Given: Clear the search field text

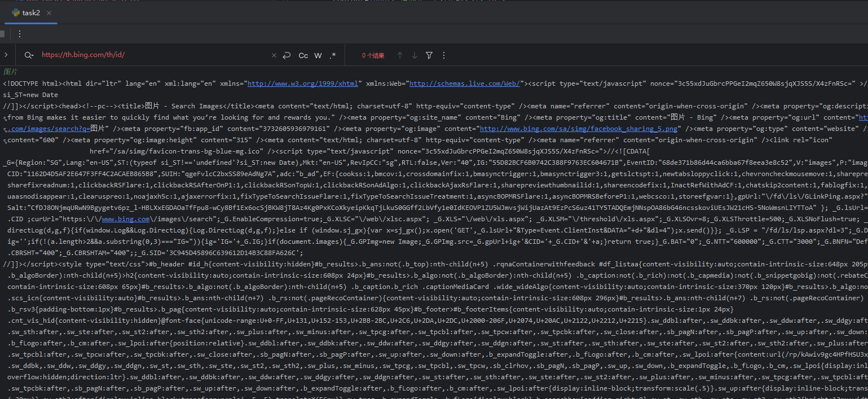Looking at the screenshot, I should (x=274, y=55).
